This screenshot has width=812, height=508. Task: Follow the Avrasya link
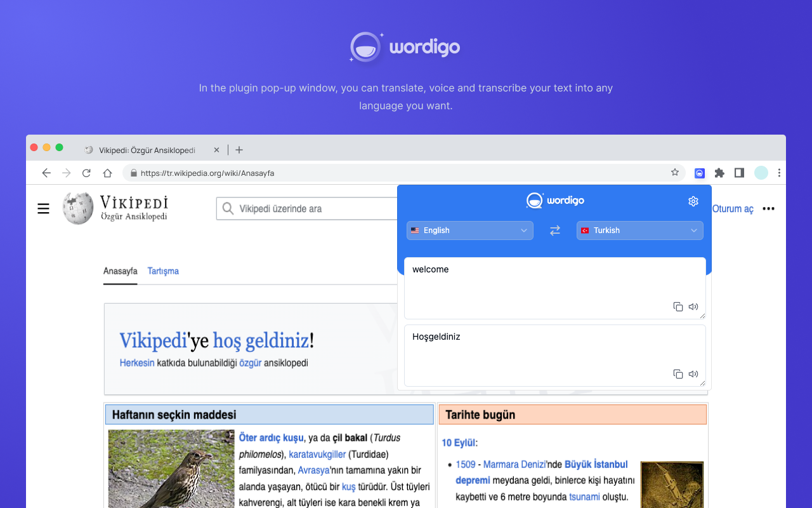point(314,471)
